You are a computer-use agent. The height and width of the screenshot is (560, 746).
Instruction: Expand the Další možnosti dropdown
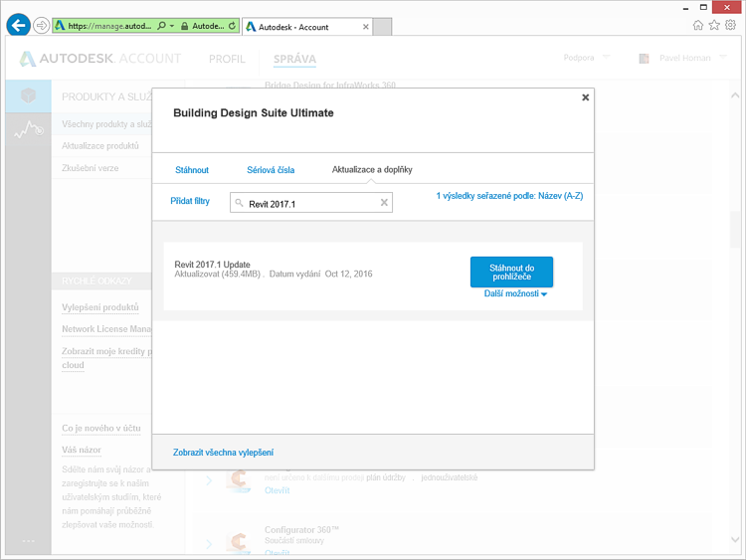[515, 293]
